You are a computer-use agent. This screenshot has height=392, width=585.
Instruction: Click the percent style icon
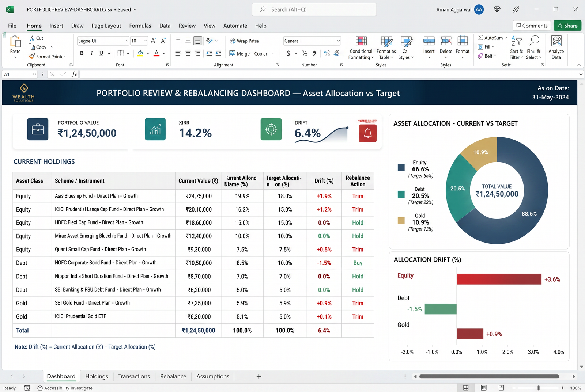pyautogui.click(x=305, y=53)
